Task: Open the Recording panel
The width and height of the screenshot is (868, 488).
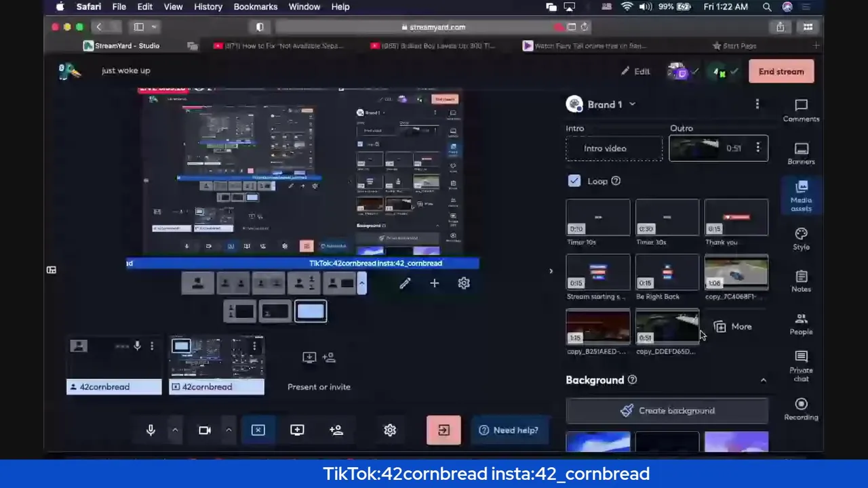Action: tap(801, 409)
